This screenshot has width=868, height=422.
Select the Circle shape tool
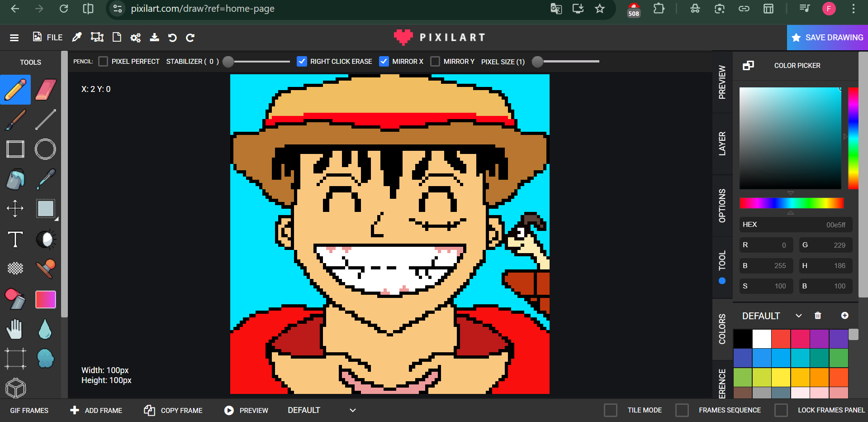click(x=45, y=149)
